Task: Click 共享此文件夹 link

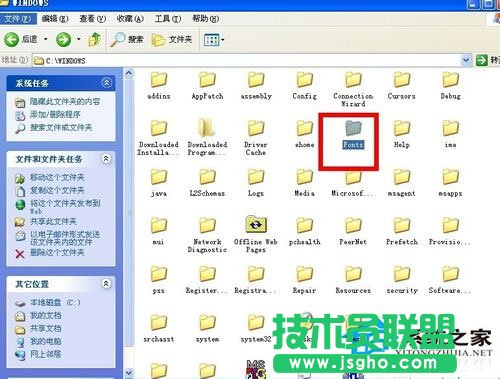Action: coord(53,222)
